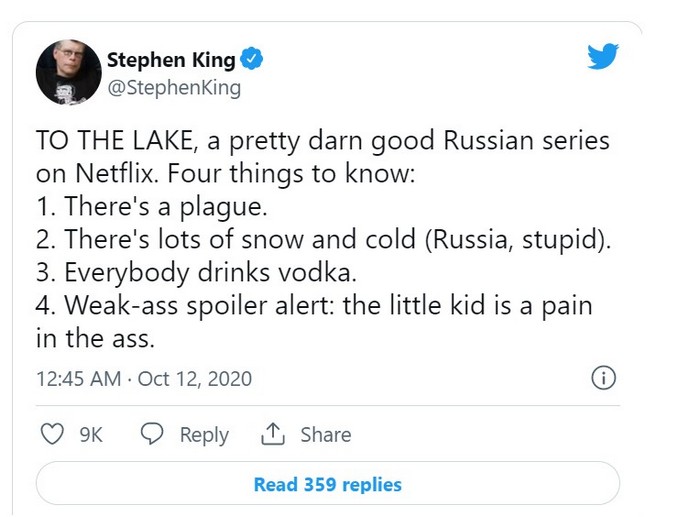Like the tweet with the heart icon
The height and width of the screenshot is (517, 700).
51,434
